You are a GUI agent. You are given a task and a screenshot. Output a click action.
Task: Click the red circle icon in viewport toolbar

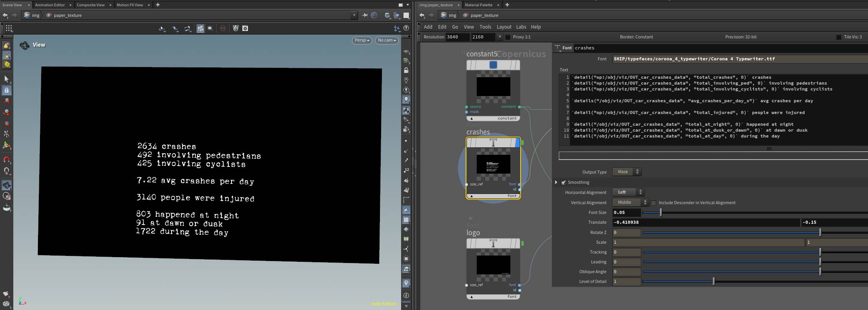[x=223, y=28]
